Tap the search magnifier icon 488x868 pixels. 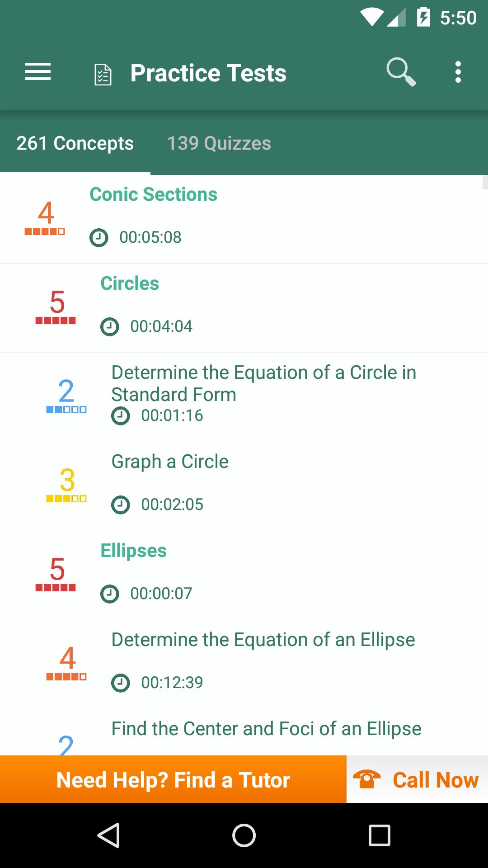click(401, 72)
